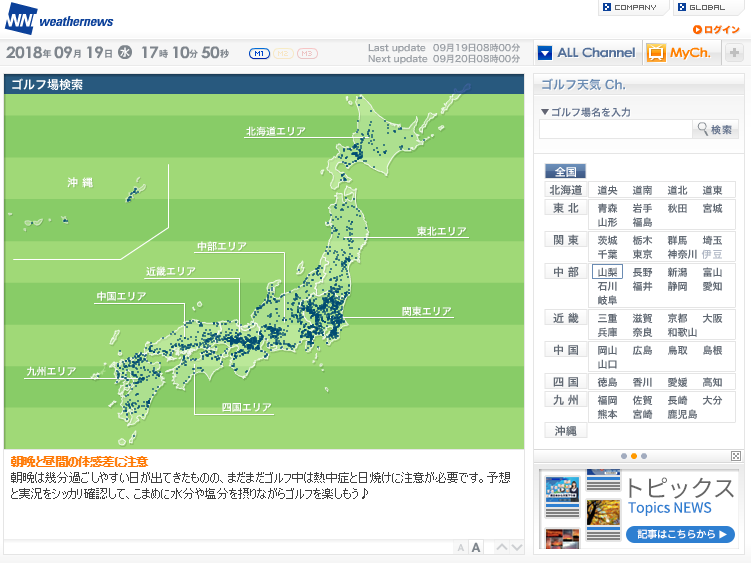The width and height of the screenshot is (751, 563).
Task: Open the 青森 prefecture link
Action: tap(607, 208)
